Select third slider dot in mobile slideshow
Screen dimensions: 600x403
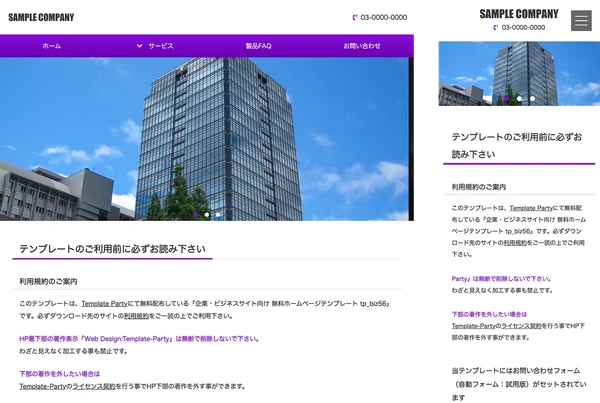pos(533,99)
